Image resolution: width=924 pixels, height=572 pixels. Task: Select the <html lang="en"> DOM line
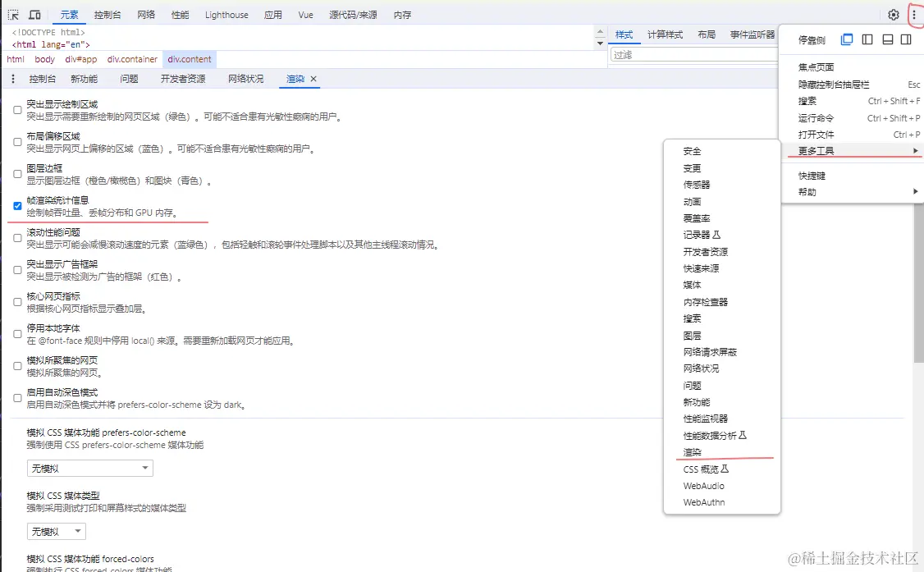click(51, 45)
